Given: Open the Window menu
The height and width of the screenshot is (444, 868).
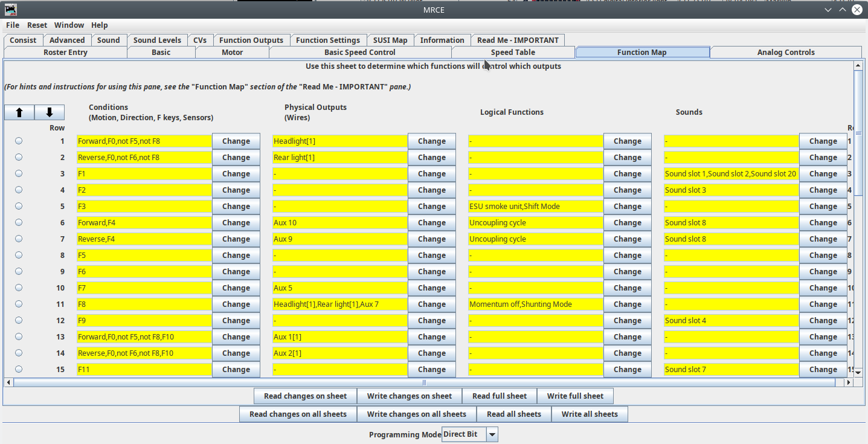Looking at the screenshot, I should (69, 25).
